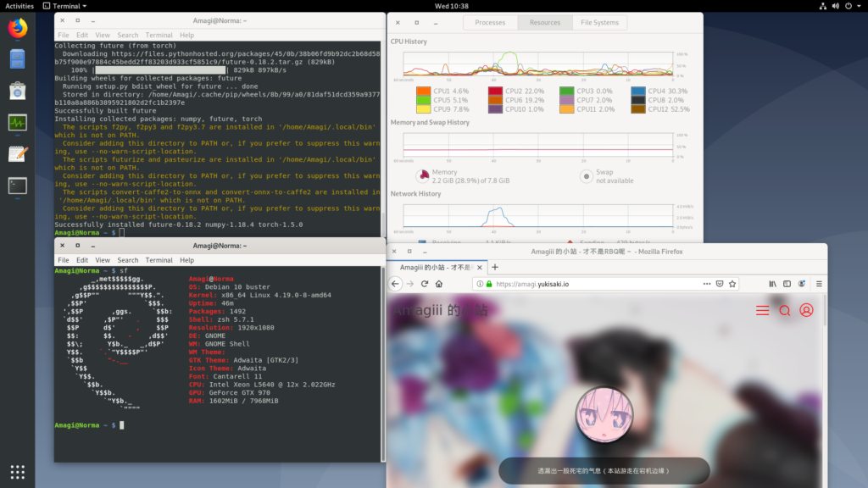Open Software store from the dock
868x488 pixels.
pyautogui.click(x=17, y=91)
